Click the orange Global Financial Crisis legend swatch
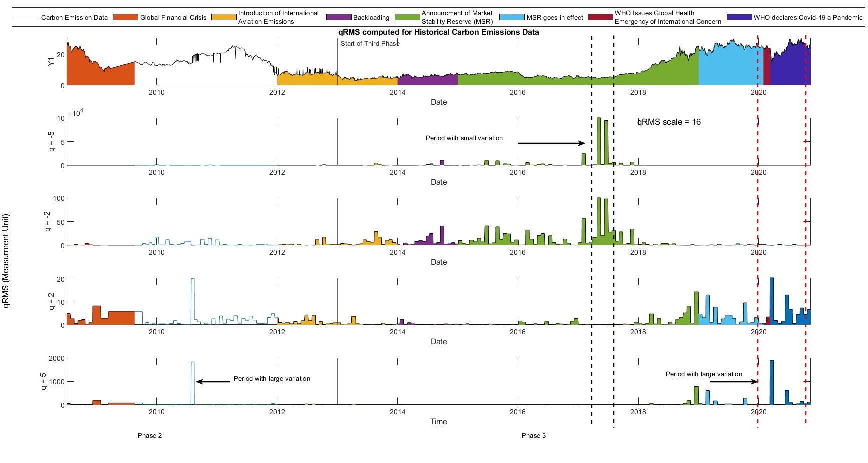This screenshot has height=463, width=868. 125,17
